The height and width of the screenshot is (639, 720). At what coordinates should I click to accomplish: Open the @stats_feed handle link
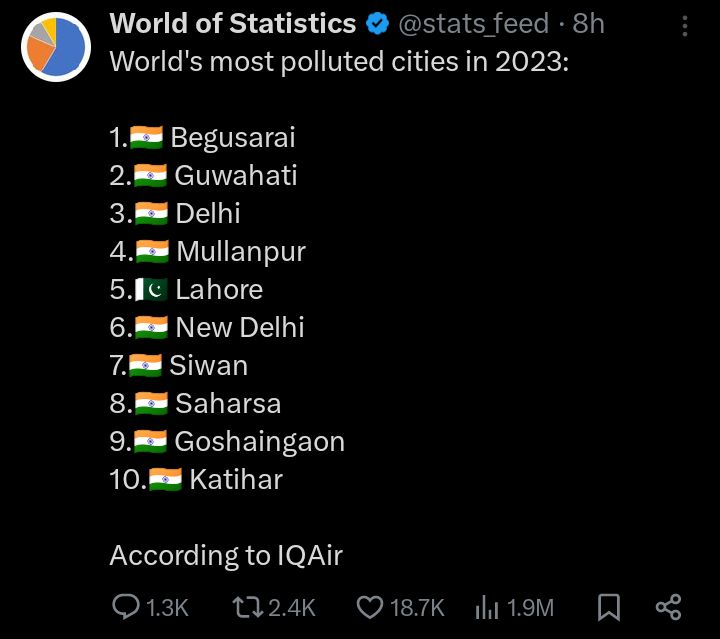(x=473, y=23)
